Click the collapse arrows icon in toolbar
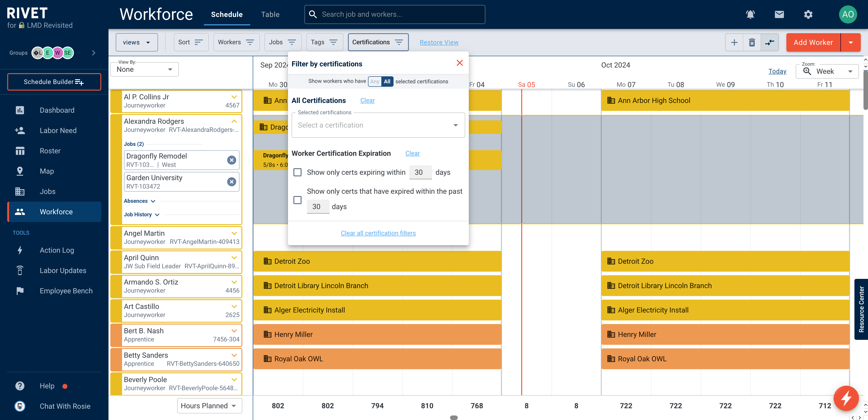Viewport: 868px width, 420px height. (770, 42)
